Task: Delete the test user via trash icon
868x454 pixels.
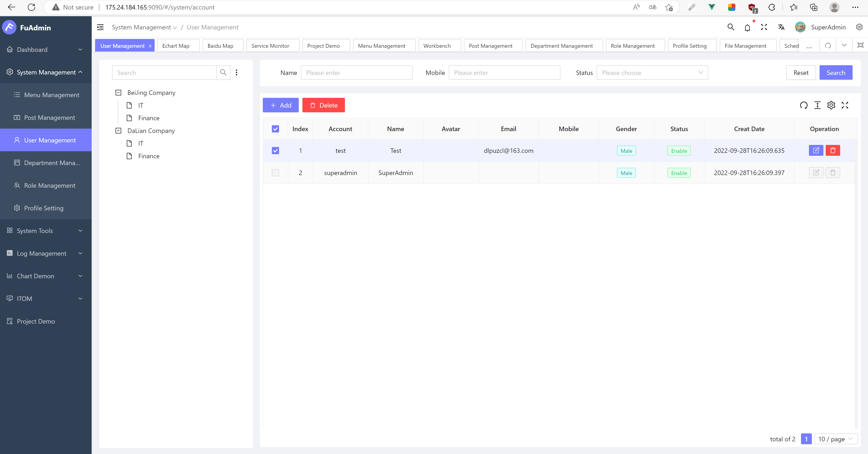Action: tap(833, 150)
